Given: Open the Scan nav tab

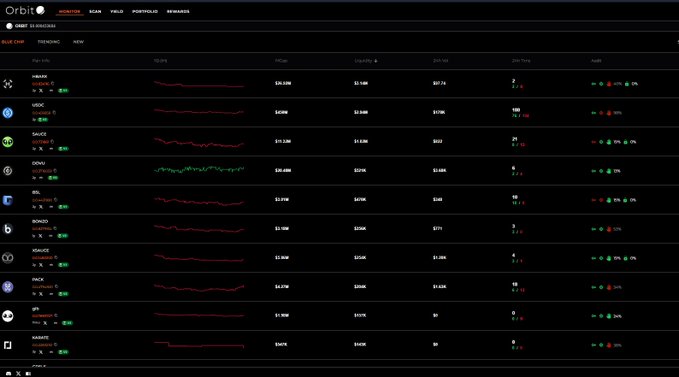Looking at the screenshot, I should tap(95, 12).
